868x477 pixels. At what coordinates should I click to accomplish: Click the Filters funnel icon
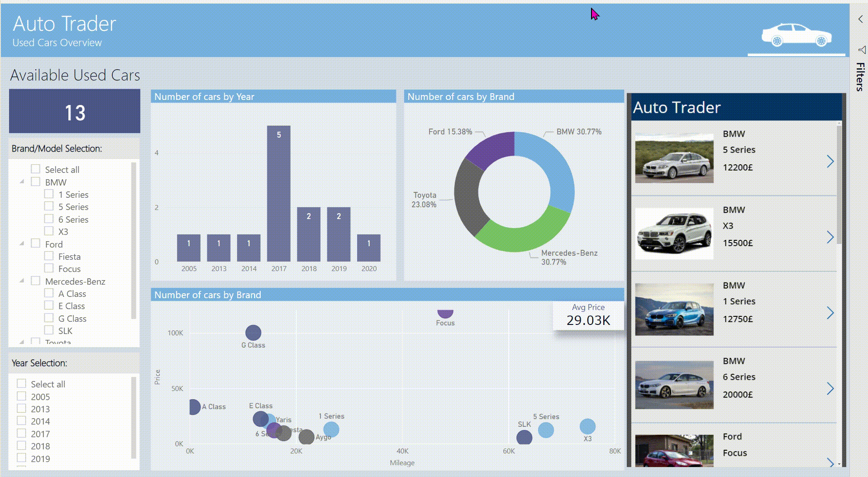tap(862, 49)
